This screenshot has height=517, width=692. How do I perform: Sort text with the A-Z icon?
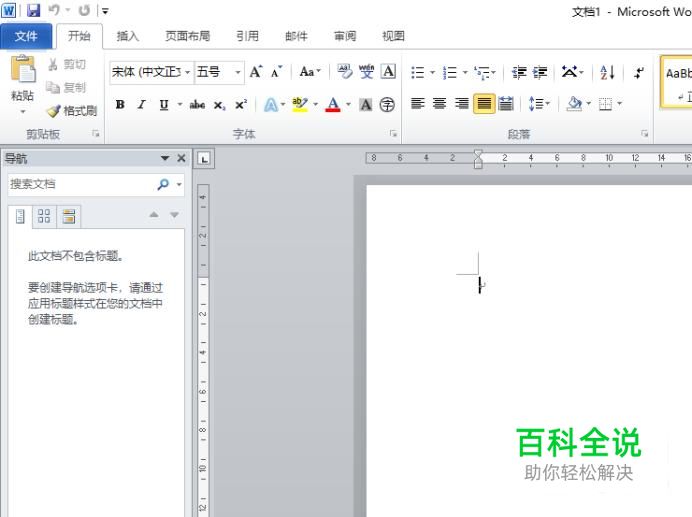tap(607, 72)
